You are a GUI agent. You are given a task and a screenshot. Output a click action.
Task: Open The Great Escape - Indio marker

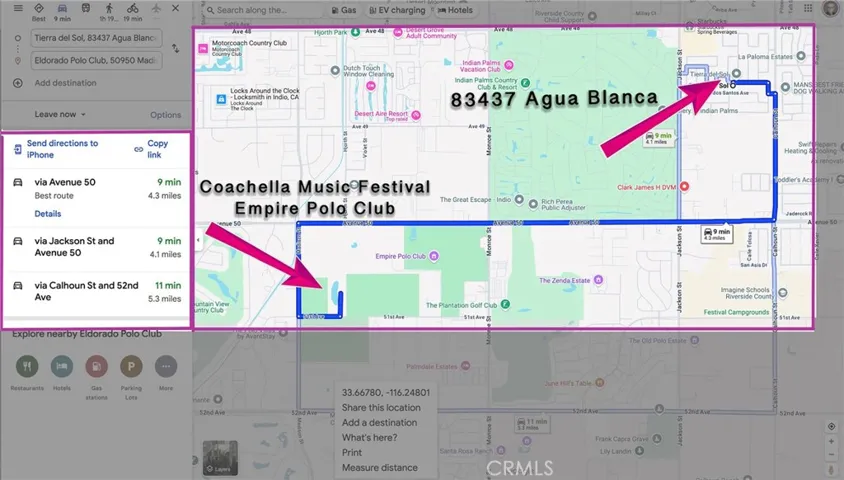(x=519, y=200)
